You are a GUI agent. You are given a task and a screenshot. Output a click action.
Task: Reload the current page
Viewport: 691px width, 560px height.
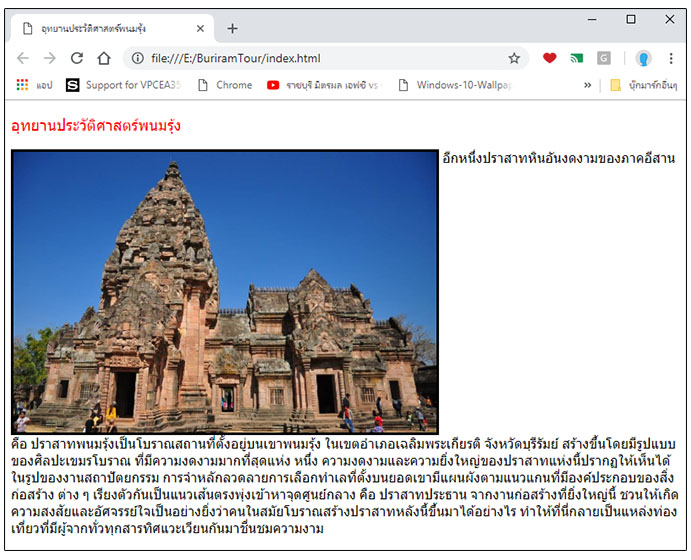click(x=76, y=58)
